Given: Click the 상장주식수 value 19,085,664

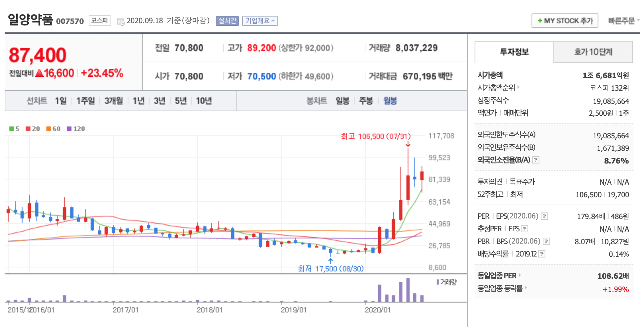Looking at the screenshot, I should click(x=611, y=101).
